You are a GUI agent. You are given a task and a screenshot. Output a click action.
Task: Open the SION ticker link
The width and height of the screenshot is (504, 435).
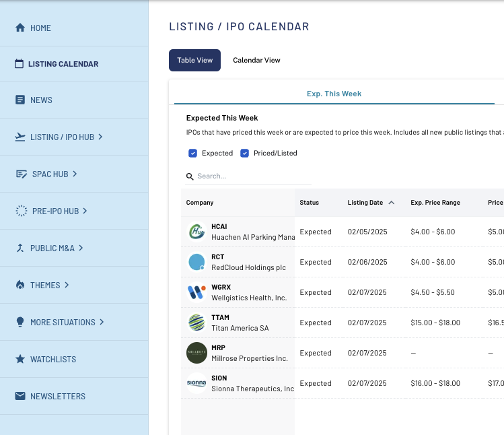point(219,378)
